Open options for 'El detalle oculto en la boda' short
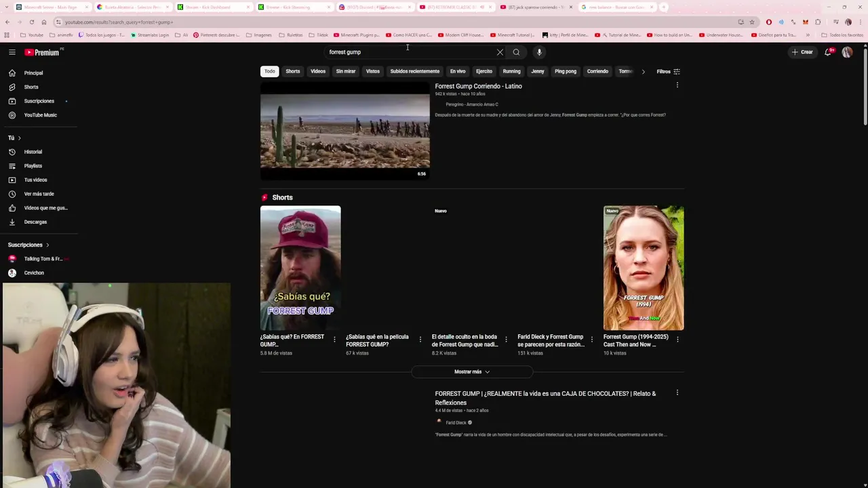Screen dimensions: 868x488 506,340
